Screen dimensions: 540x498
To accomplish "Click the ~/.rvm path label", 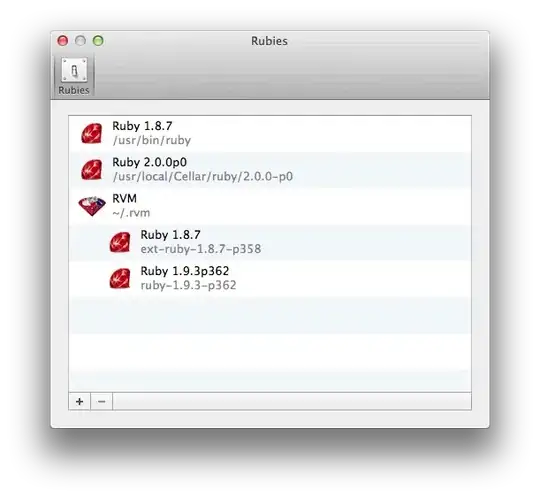I will pos(131,213).
